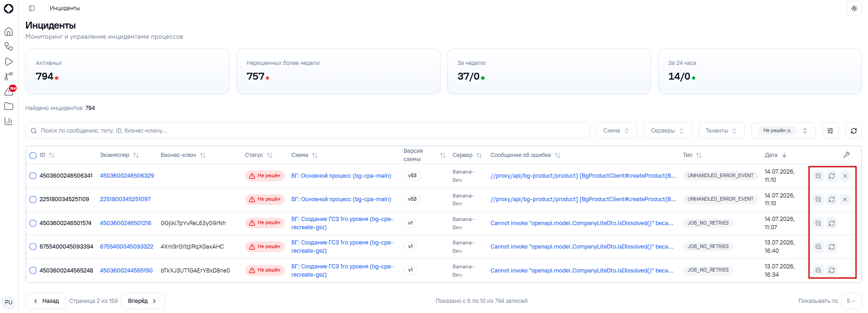
Task: Click the За 24 часа stats card
Action: [x=760, y=71]
